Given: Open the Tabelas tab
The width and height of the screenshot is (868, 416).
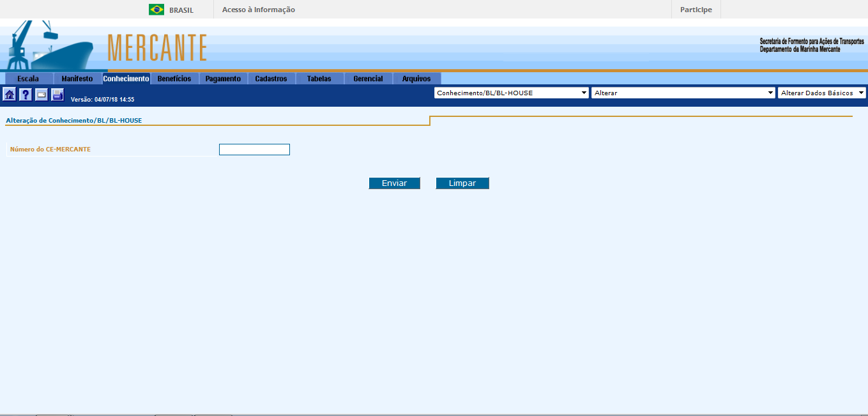Looking at the screenshot, I should point(319,79).
